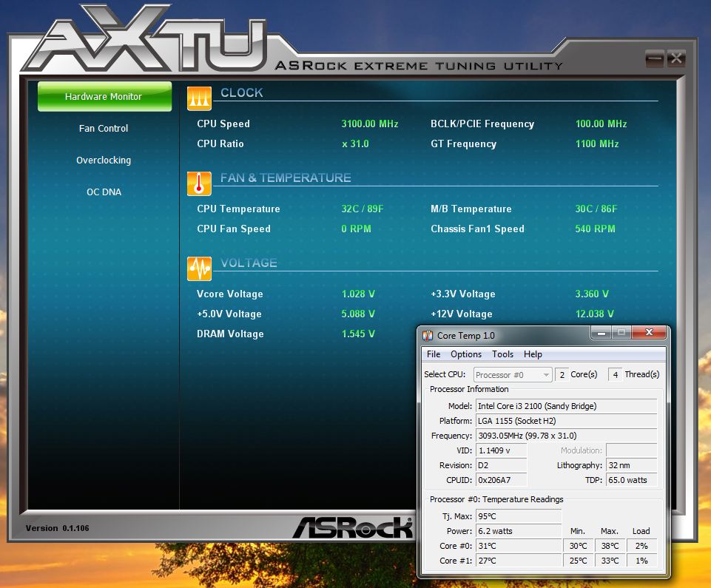Click CPU Fan Speed value 0 RPM

pos(356,229)
